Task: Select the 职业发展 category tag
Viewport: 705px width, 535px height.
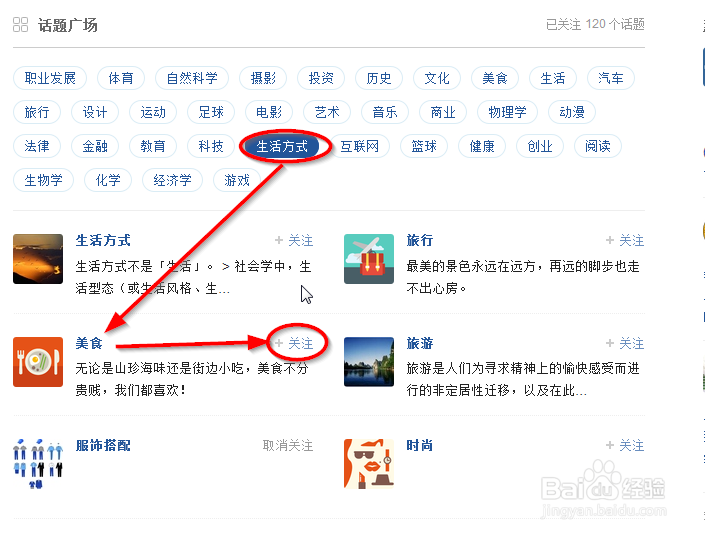Action: pos(50,78)
